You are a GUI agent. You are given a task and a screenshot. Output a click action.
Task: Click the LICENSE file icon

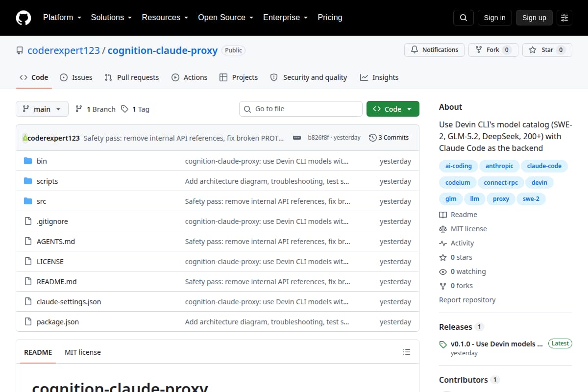point(28,262)
